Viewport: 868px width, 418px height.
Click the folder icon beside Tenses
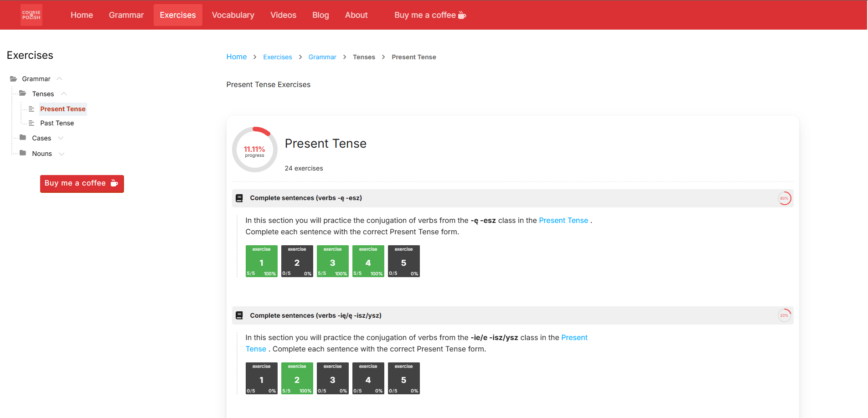pyautogui.click(x=23, y=93)
